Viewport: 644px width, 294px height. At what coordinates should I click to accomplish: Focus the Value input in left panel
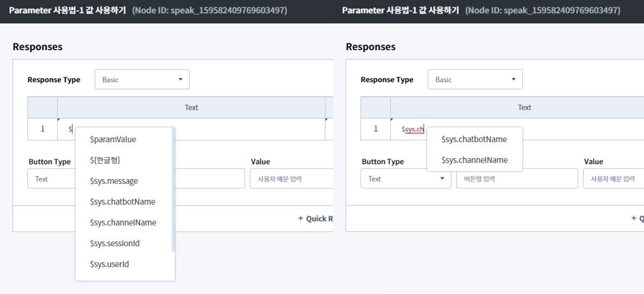click(291, 179)
